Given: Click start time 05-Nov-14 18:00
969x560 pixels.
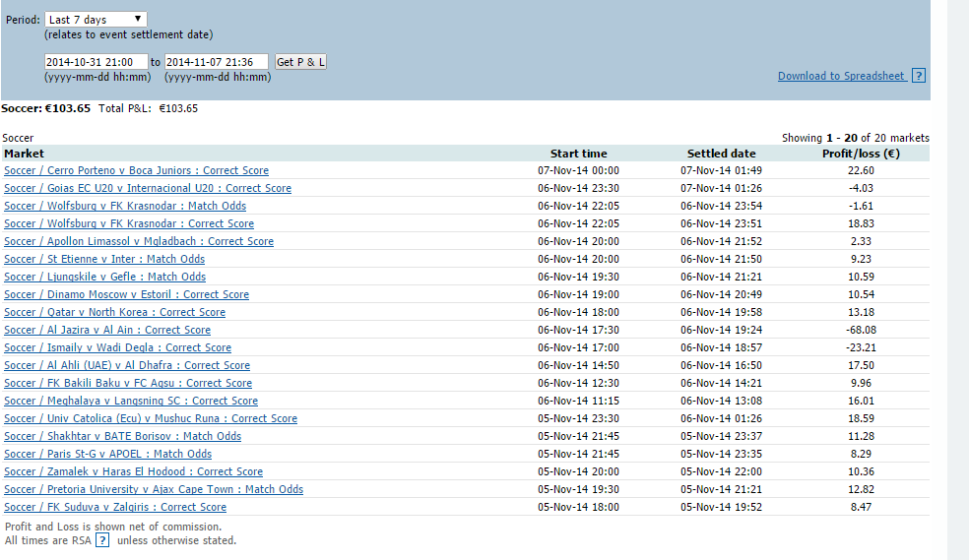Looking at the screenshot, I should pyautogui.click(x=578, y=507).
